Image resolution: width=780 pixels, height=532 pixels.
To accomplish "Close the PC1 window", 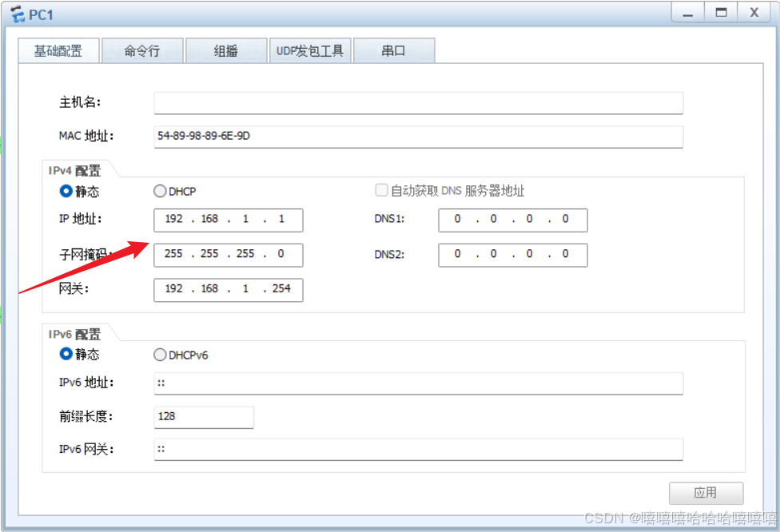I will (754, 13).
